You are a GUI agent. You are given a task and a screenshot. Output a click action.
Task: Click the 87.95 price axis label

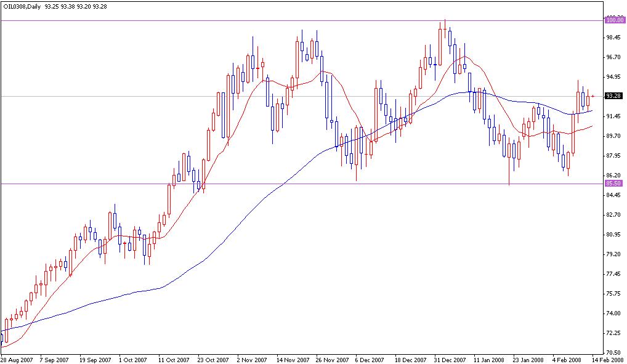coord(614,156)
